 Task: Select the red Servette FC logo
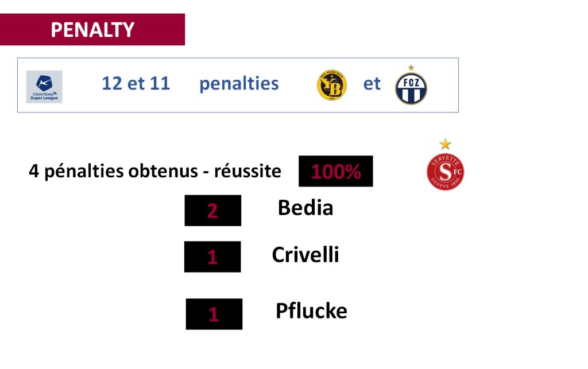[x=446, y=172]
